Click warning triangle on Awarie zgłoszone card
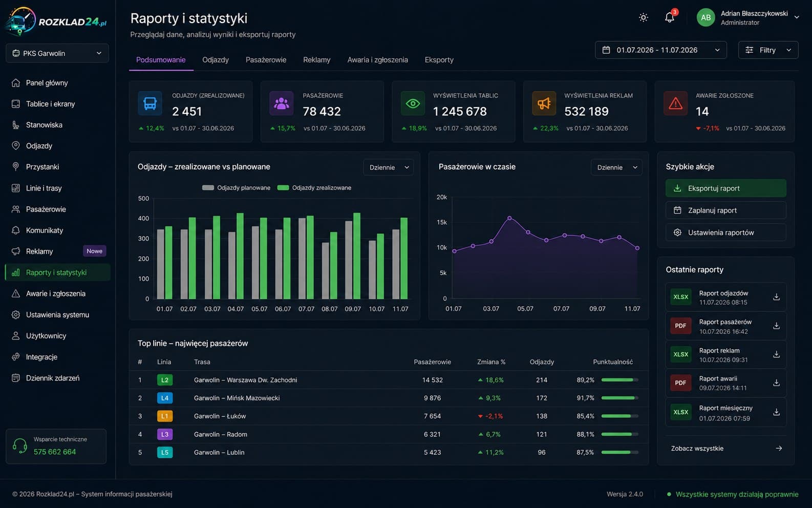The height and width of the screenshot is (508, 812). pyautogui.click(x=675, y=103)
